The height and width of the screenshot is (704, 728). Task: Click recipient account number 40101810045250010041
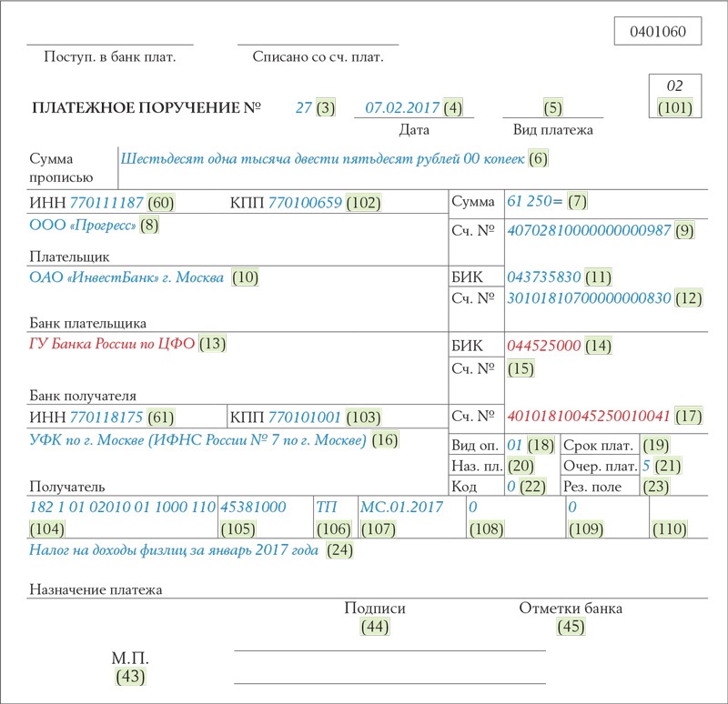tap(589, 416)
